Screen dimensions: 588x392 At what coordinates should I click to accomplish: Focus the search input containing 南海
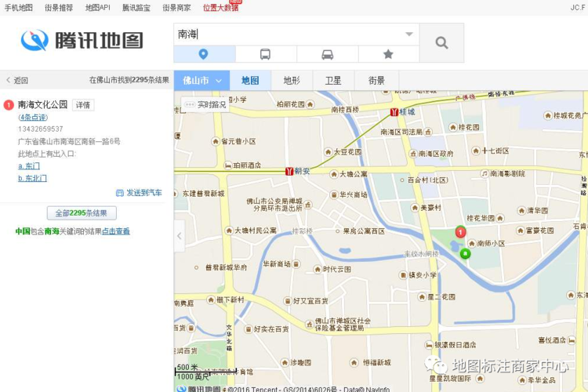tap(290, 34)
